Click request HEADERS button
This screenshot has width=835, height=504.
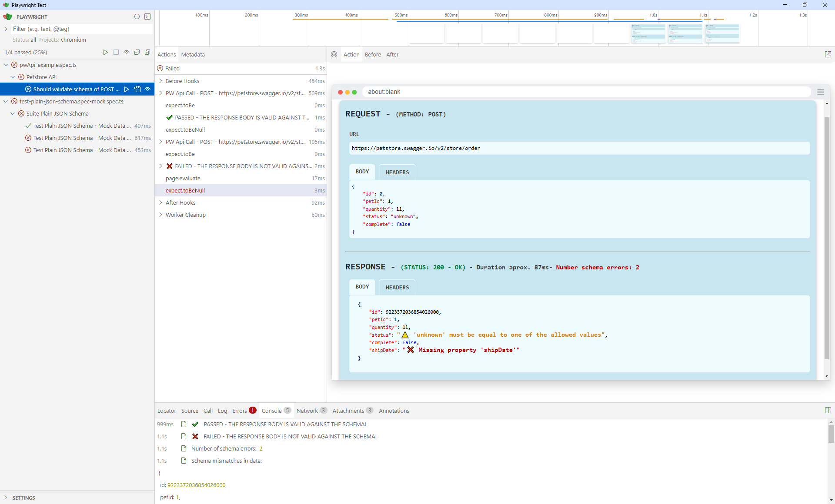[397, 172]
